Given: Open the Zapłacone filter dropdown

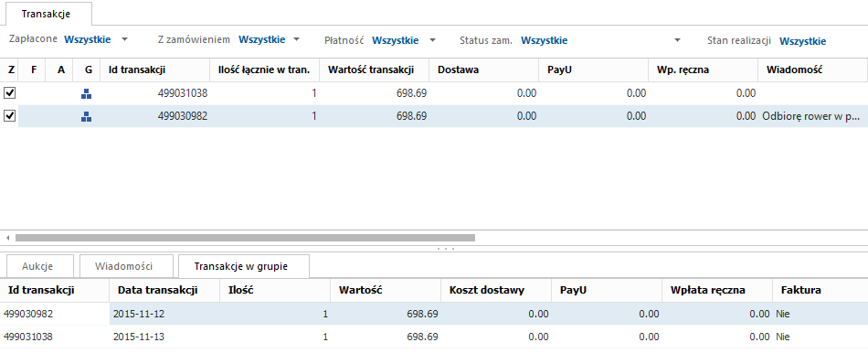Looking at the screenshot, I should 124,40.
